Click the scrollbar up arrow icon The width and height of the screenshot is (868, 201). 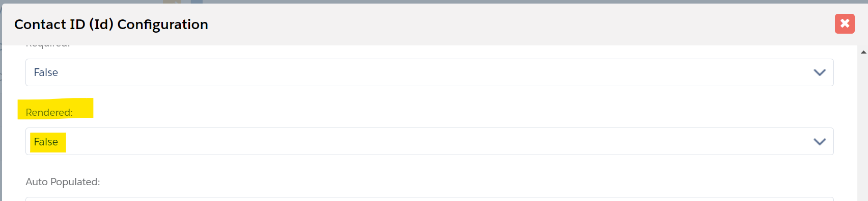point(863,52)
